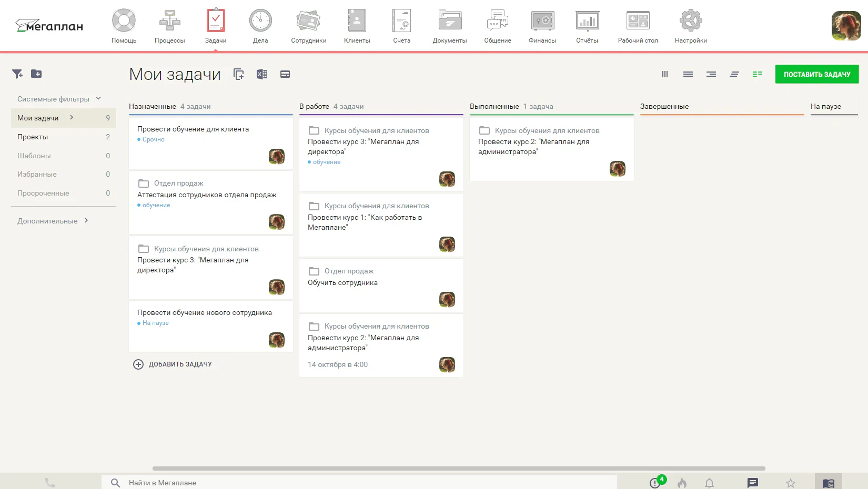This screenshot has width=868, height=489.
Task: Switch to justified list view
Action: 688,74
